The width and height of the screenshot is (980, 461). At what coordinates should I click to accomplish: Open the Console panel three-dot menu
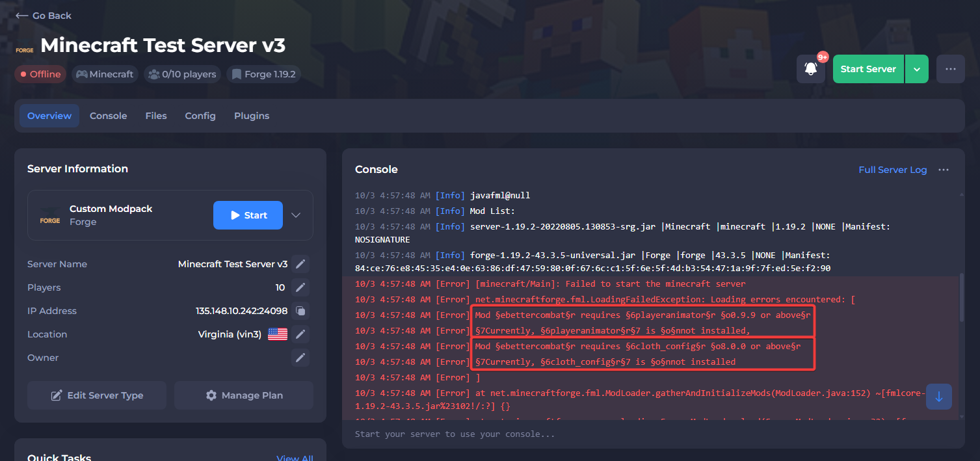944,170
